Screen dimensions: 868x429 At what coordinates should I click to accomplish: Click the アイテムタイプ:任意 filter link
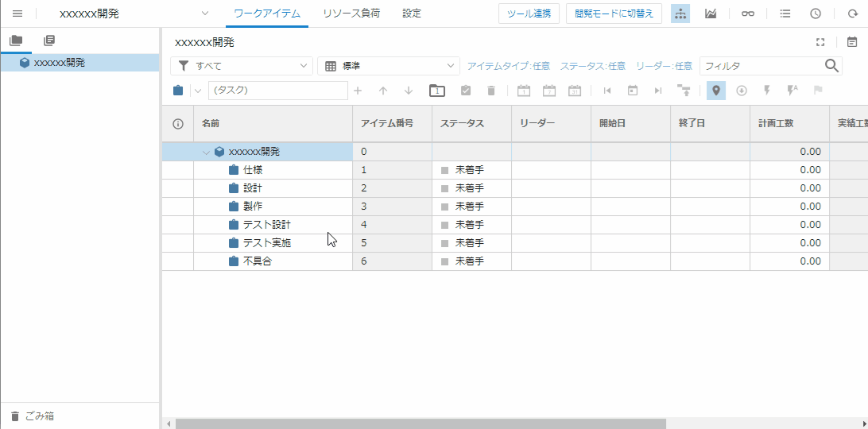pyautogui.click(x=509, y=66)
